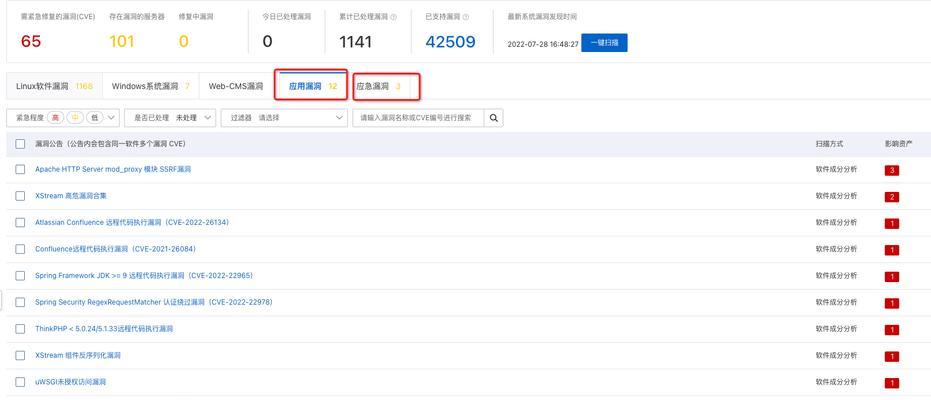Open the Web-CMS漏洞 tab

236,86
